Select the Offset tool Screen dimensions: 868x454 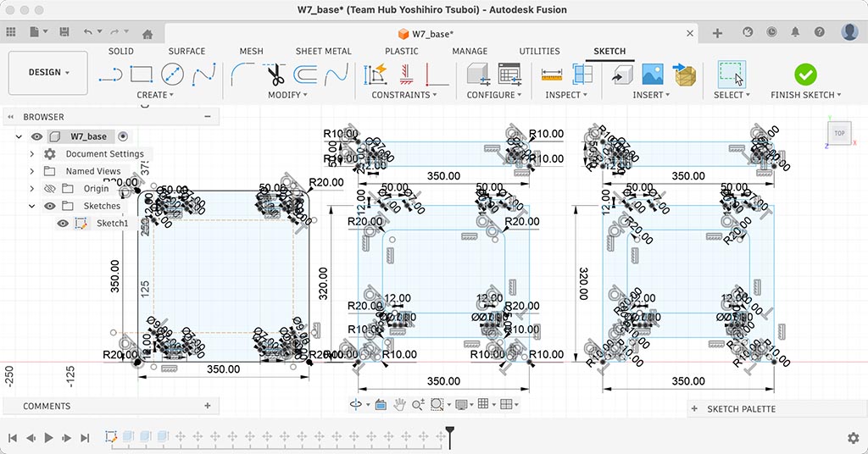point(305,74)
